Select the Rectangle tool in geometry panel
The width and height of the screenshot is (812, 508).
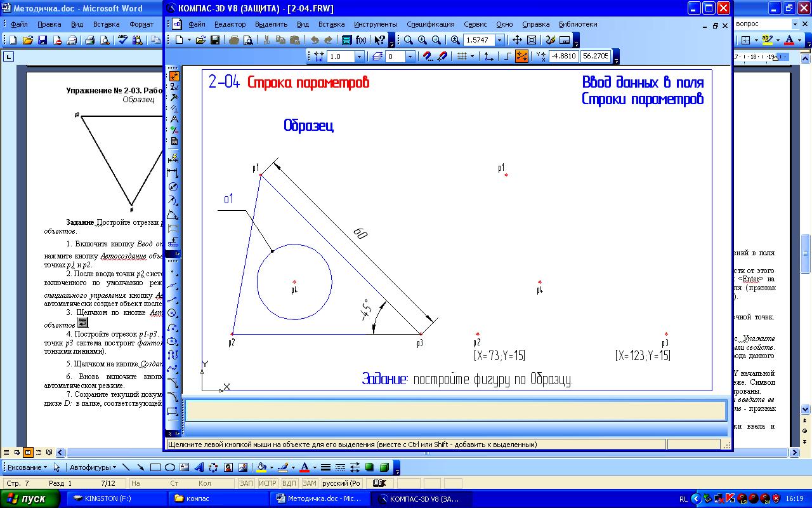(x=171, y=410)
